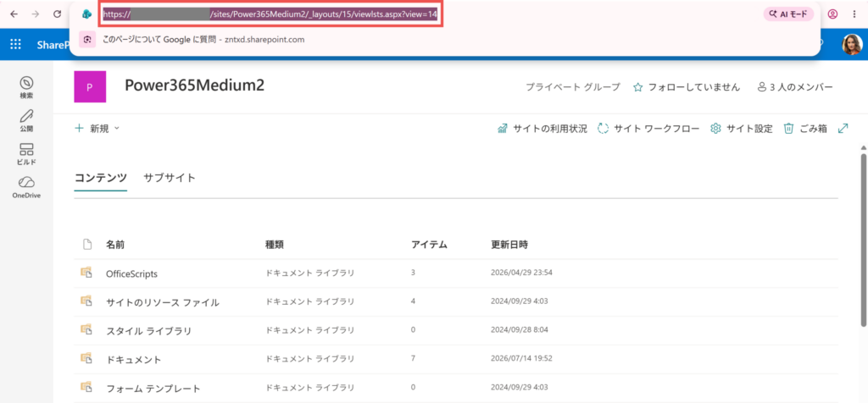The height and width of the screenshot is (403, 868).
Task: Open スタイル ライブラリ
Action: pyautogui.click(x=149, y=331)
